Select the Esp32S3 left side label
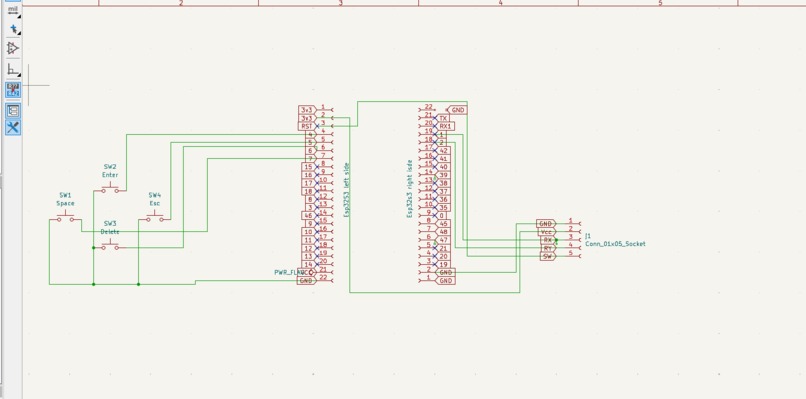 346,190
